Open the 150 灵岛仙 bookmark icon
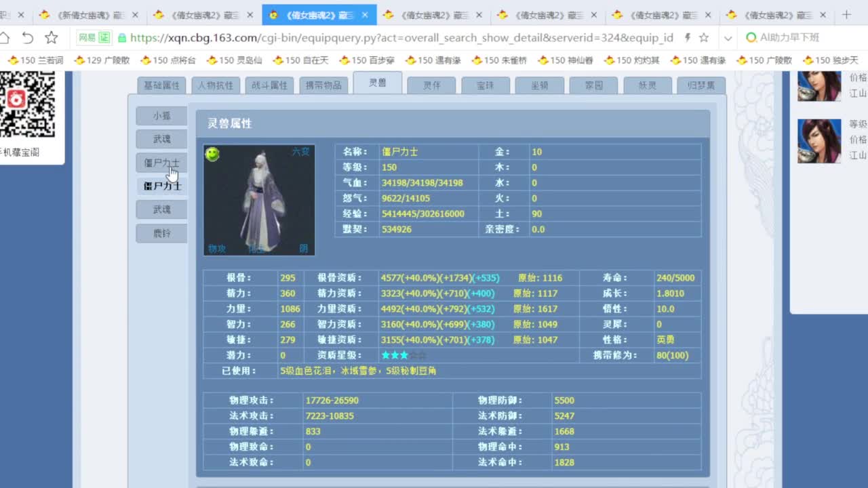The image size is (868, 488). 212,60
